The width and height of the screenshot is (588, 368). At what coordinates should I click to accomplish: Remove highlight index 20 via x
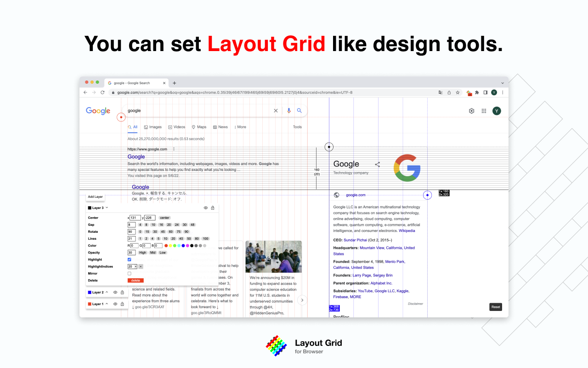pos(135,266)
